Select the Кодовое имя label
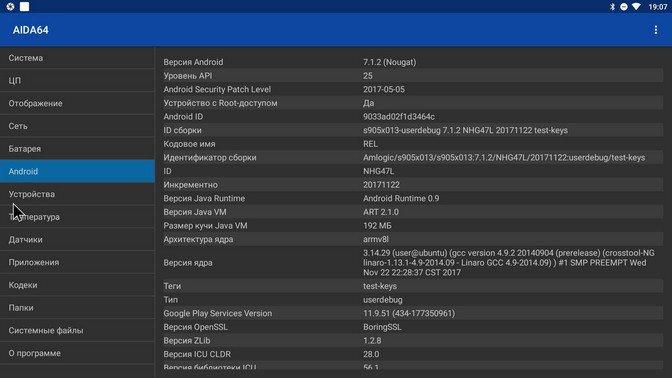Image resolution: width=672 pixels, height=378 pixels. 189,144
